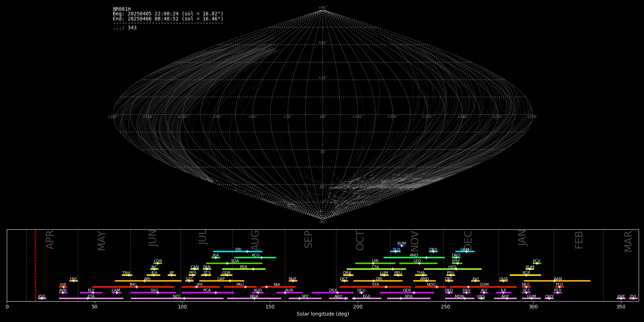Viewport: 644px width, 322px height.
Task: Click the APR month label
Action: (x=50, y=240)
